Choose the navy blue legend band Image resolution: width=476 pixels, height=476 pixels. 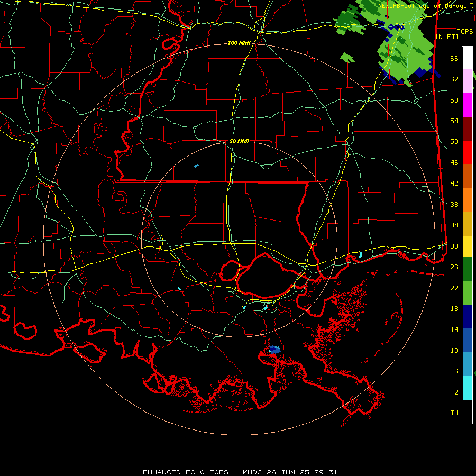tap(467, 317)
